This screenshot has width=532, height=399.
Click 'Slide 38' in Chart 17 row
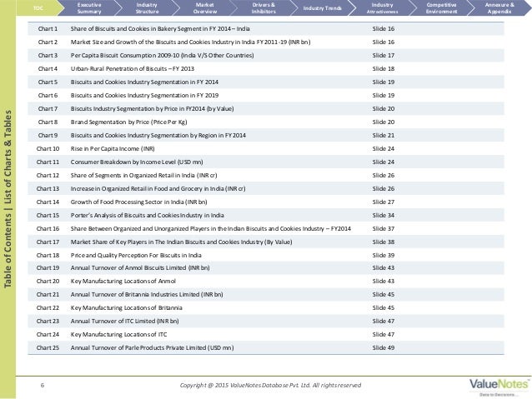pos(384,242)
